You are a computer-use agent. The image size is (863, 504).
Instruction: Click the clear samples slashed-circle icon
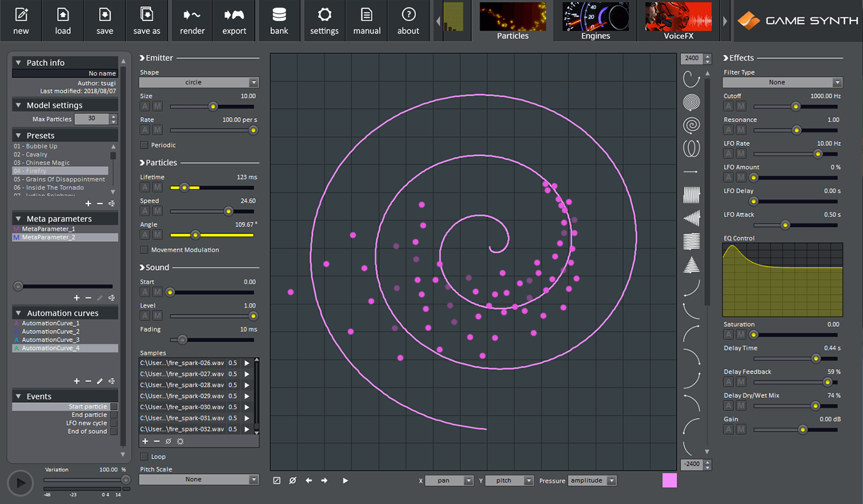[x=168, y=441]
